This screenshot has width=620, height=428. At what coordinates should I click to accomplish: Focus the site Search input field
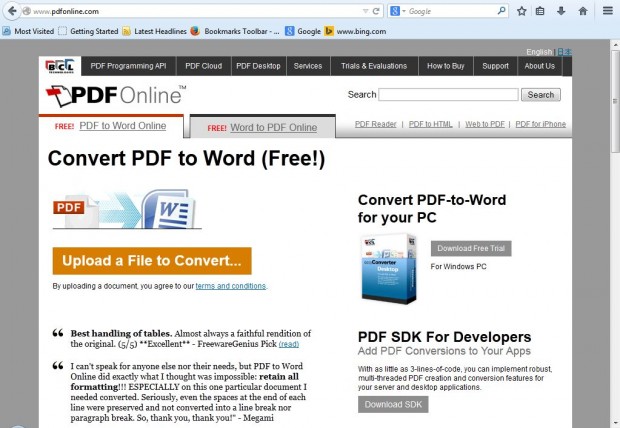(x=448, y=95)
